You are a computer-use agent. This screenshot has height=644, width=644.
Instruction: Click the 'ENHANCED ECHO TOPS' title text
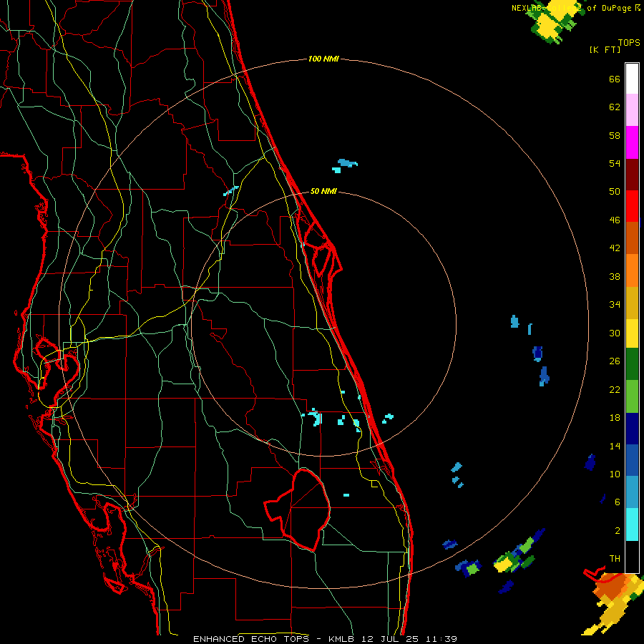[251, 639]
